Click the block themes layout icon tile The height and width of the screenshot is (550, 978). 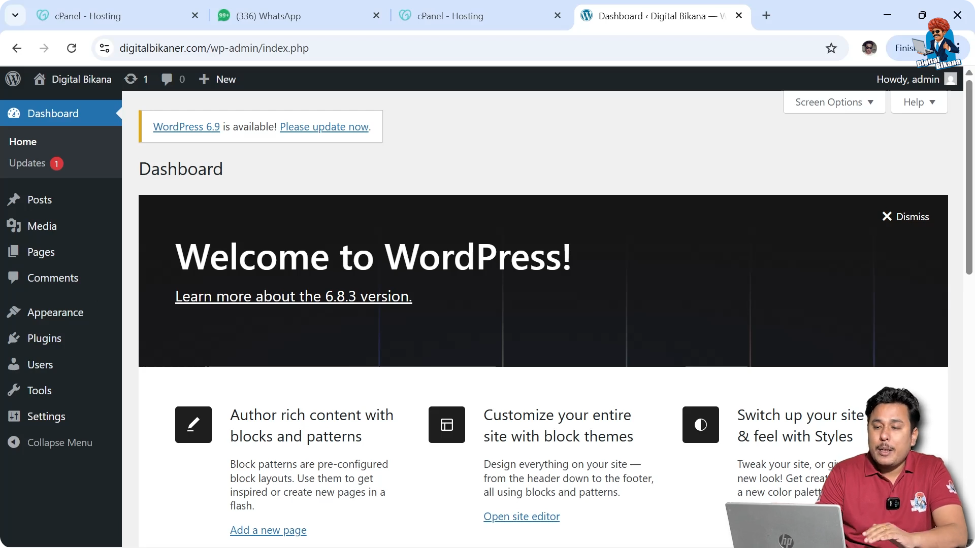447,425
